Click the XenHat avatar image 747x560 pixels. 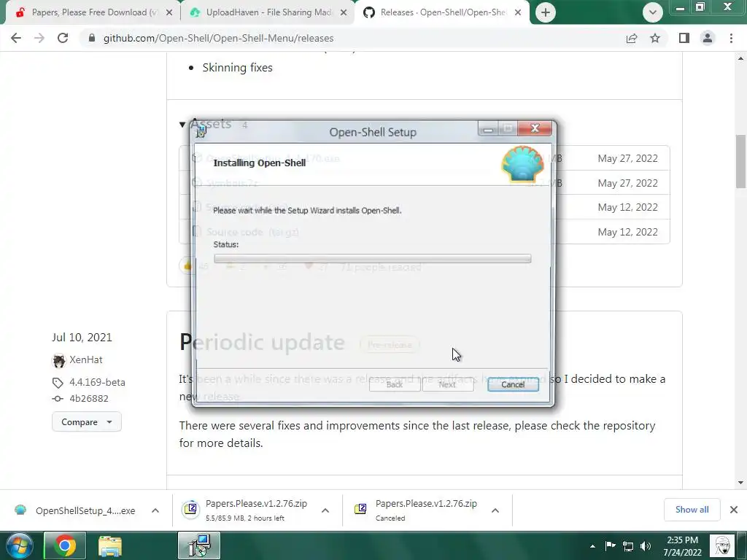(58, 360)
